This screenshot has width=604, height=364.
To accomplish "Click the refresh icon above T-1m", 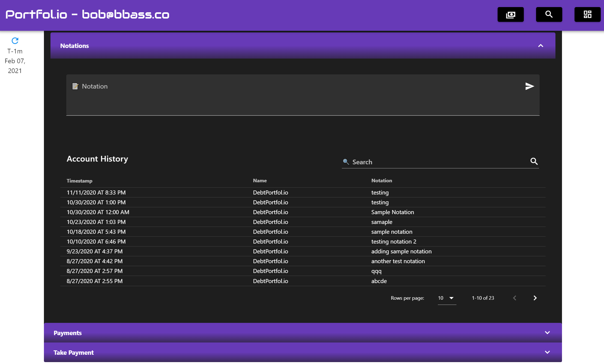I will (15, 41).
